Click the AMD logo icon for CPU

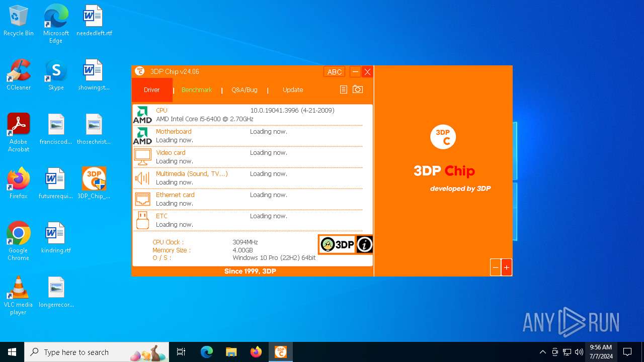click(x=142, y=115)
